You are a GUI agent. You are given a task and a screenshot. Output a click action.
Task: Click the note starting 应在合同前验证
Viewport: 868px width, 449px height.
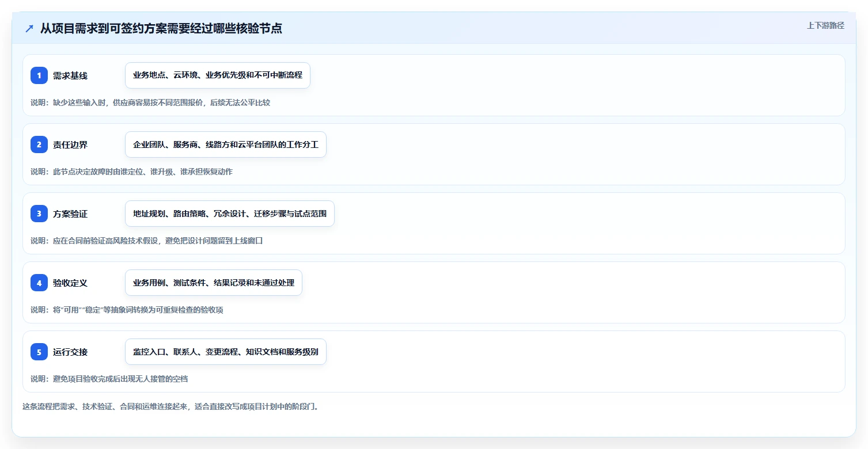coord(147,241)
